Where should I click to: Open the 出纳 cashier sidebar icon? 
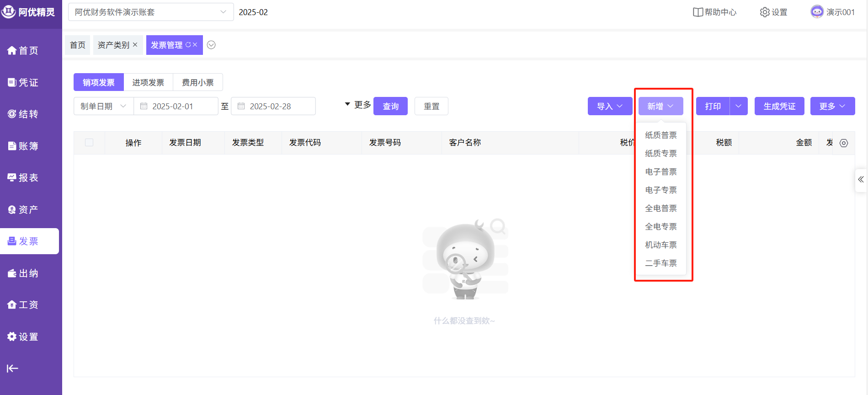pyautogui.click(x=12, y=273)
